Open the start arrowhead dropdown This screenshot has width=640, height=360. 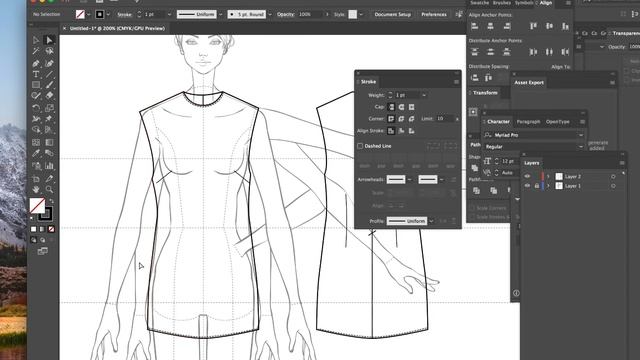409,179
